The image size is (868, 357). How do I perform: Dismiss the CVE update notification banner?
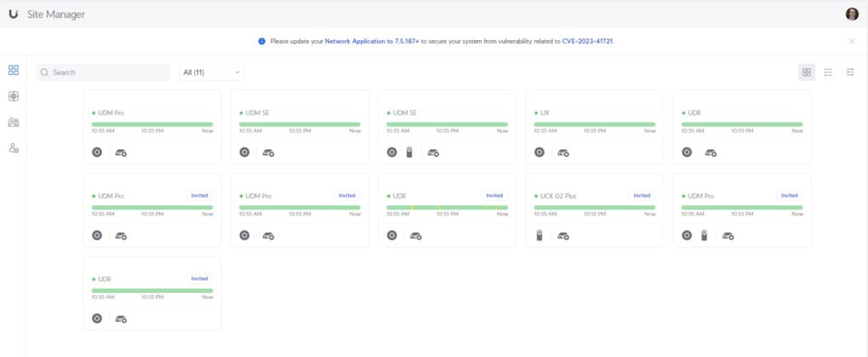pos(852,41)
